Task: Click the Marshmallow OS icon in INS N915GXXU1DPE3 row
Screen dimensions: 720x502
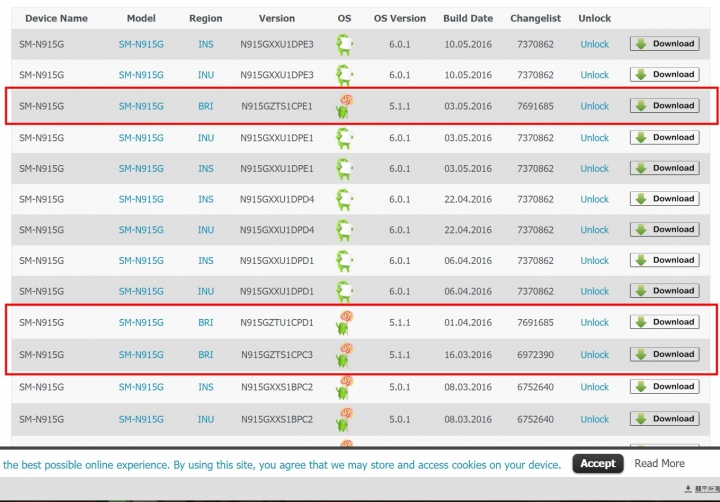Action: (x=344, y=45)
